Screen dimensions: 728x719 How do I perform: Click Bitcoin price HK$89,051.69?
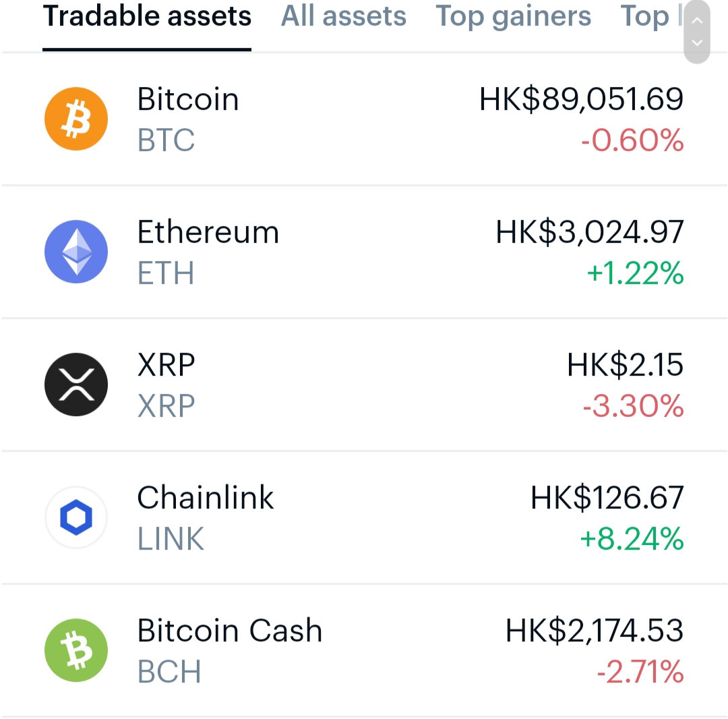click(x=581, y=99)
